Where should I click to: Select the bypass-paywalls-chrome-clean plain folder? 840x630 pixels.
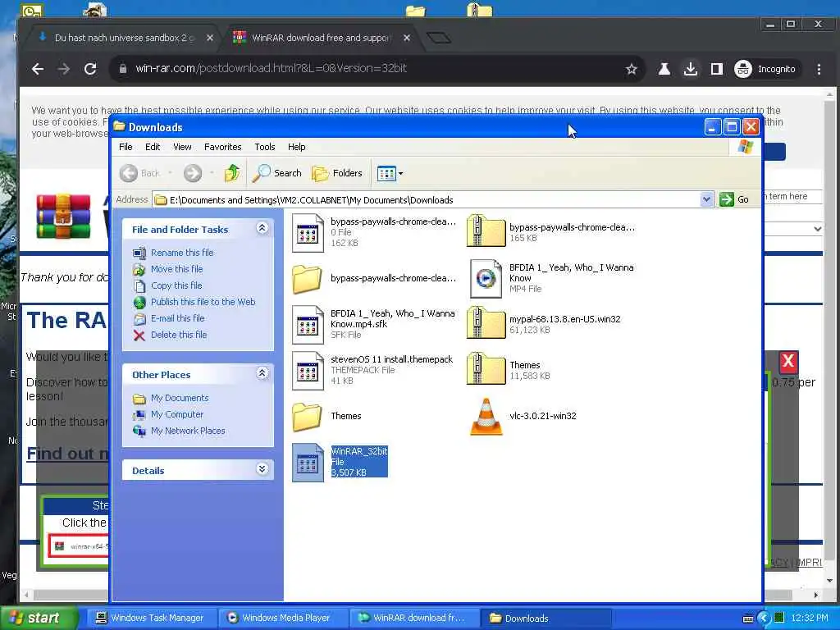coord(307,279)
